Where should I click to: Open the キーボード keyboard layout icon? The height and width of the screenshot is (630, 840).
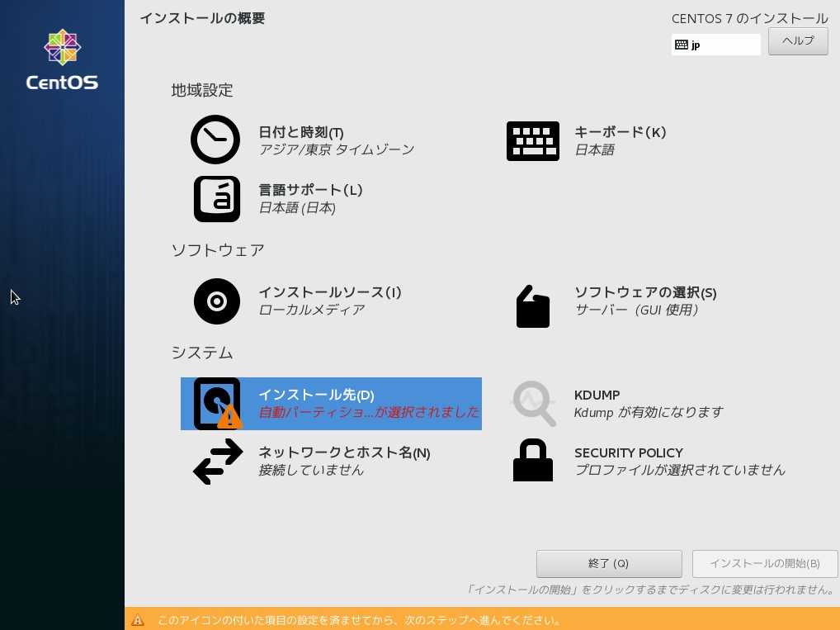(x=533, y=140)
